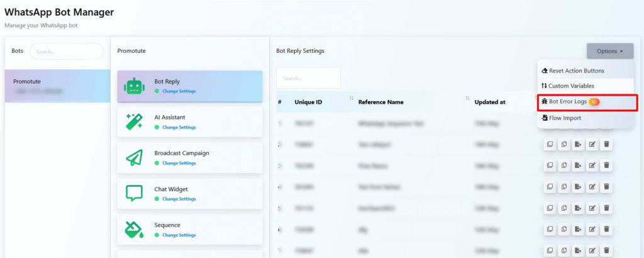Click the AI Assistant magic wand icon
The width and height of the screenshot is (644, 258).
pyautogui.click(x=134, y=122)
